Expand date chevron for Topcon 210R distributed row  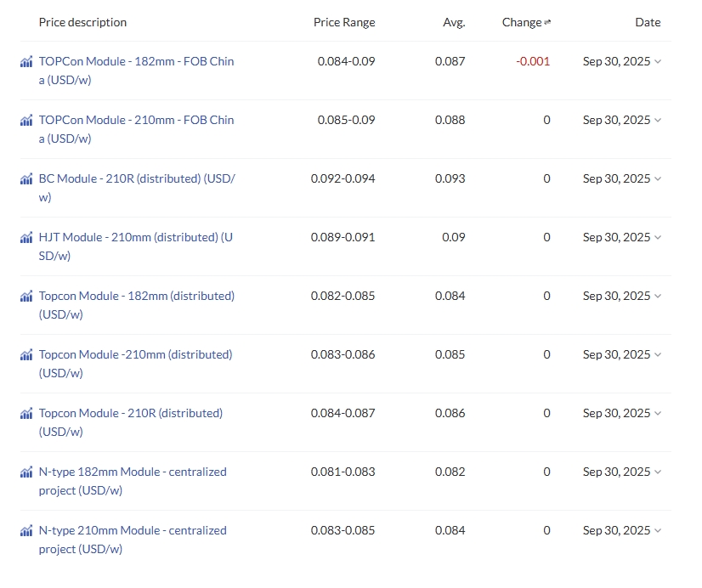pos(658,414)
